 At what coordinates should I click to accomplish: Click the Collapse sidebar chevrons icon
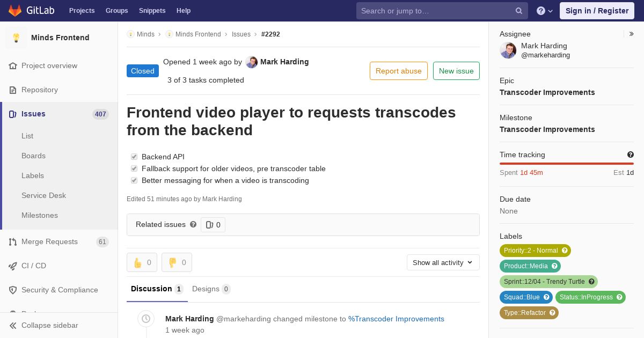point(13,326)
